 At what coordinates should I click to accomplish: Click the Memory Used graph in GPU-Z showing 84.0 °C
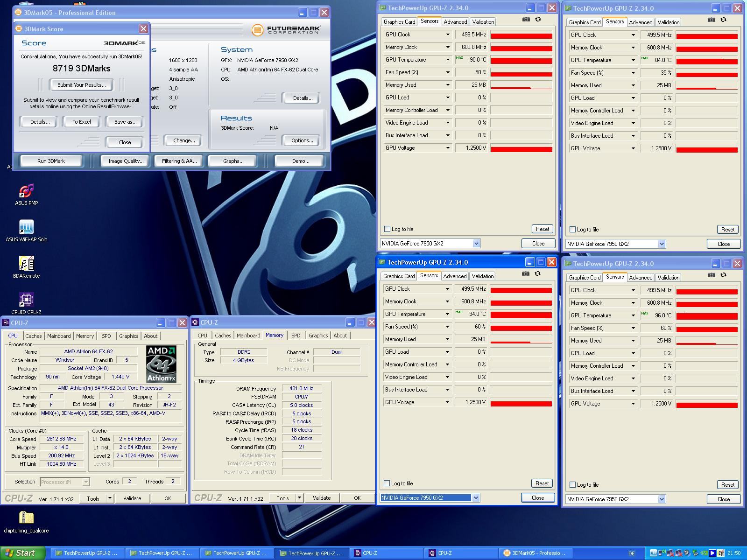click(x=707, y=85)
